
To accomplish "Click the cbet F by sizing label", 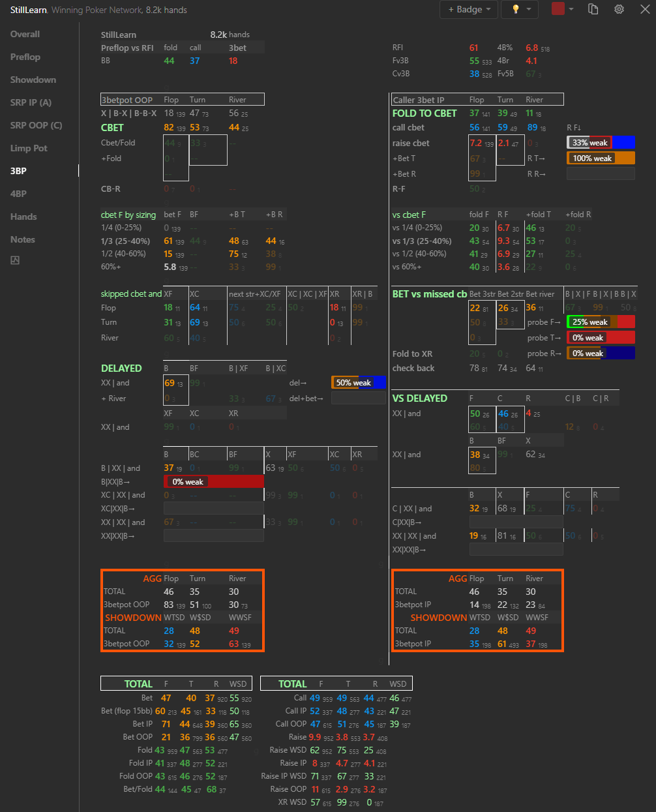I will click(x=128, y=215).
